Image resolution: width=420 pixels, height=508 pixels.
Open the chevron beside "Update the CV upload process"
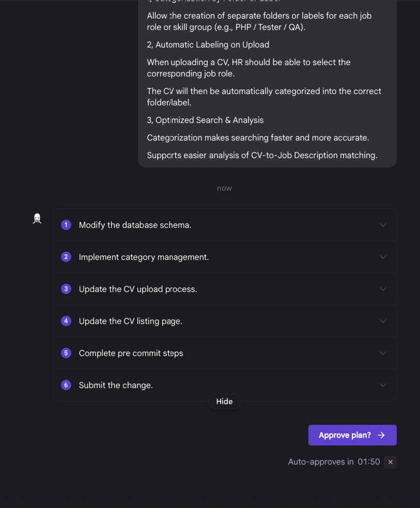383,289
